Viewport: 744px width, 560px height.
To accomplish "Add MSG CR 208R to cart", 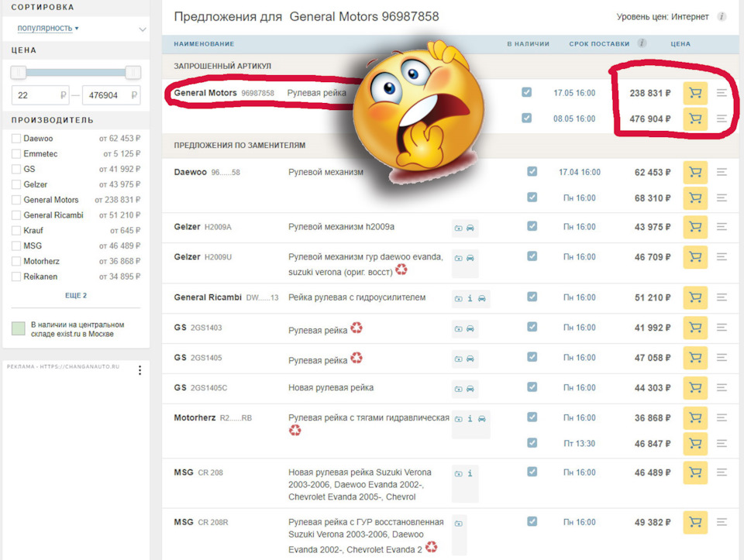I will (695, 522).
